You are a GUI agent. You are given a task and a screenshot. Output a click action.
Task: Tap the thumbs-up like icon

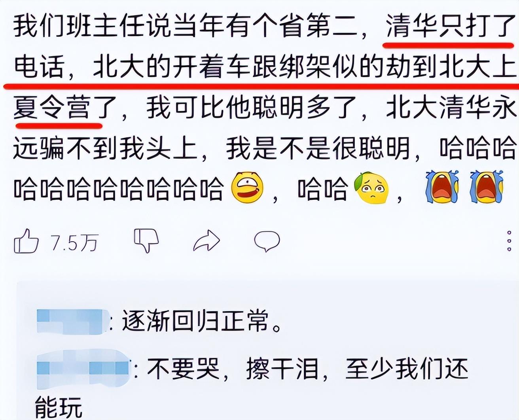(x=26, y=241)
